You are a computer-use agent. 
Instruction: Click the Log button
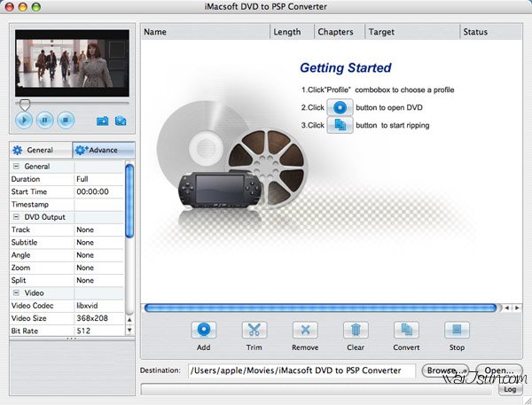tap(511, 388)
